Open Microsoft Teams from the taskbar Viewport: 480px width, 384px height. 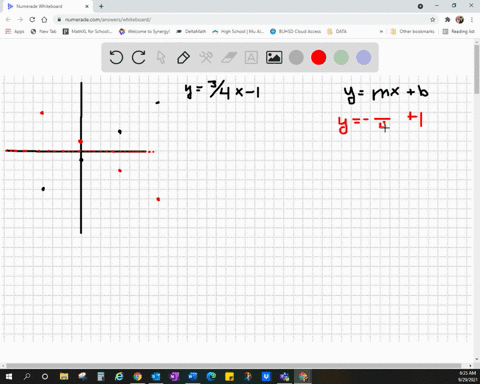(x=284, y=377)
